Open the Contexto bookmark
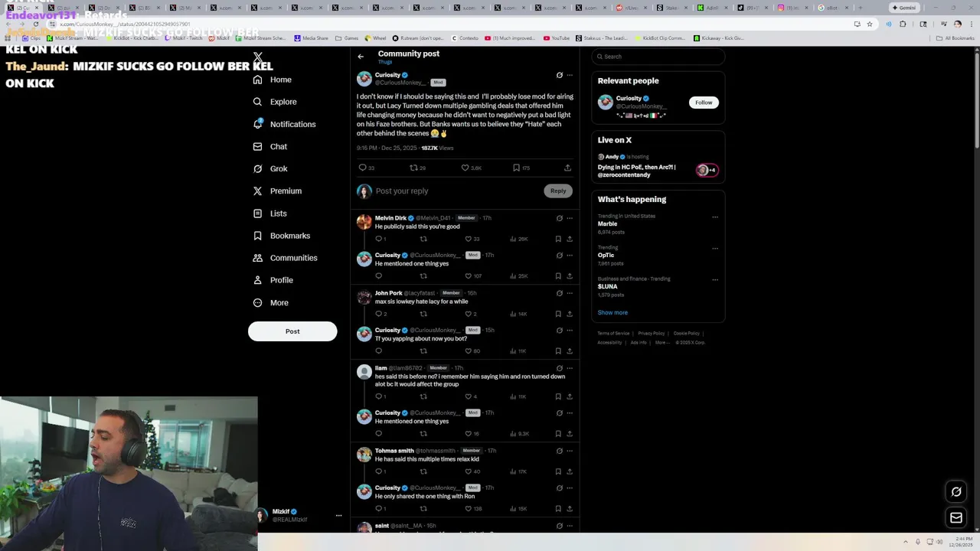This screenshot has height=551, width=980. pyautogui.click(x=465, y=37)
